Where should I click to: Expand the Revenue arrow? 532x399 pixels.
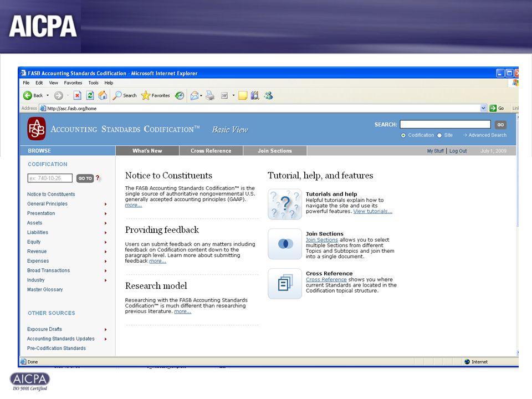pyautogui.click(x=105, y=252)
